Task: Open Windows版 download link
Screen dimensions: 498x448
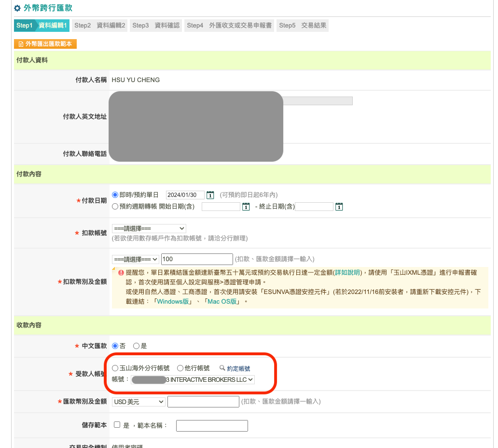Action: coord(173,302)
